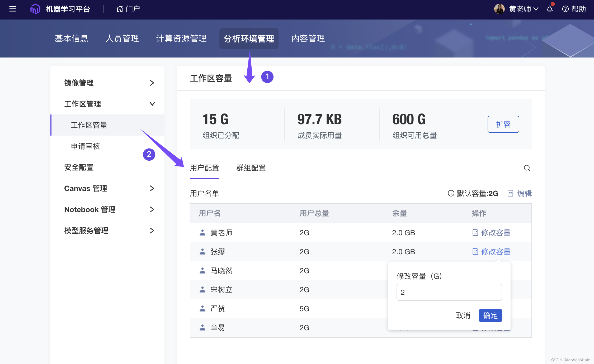The image size is (594, 364).
Task: Open the notification bell
Action: pyautogui.click(x=550, y=9)
